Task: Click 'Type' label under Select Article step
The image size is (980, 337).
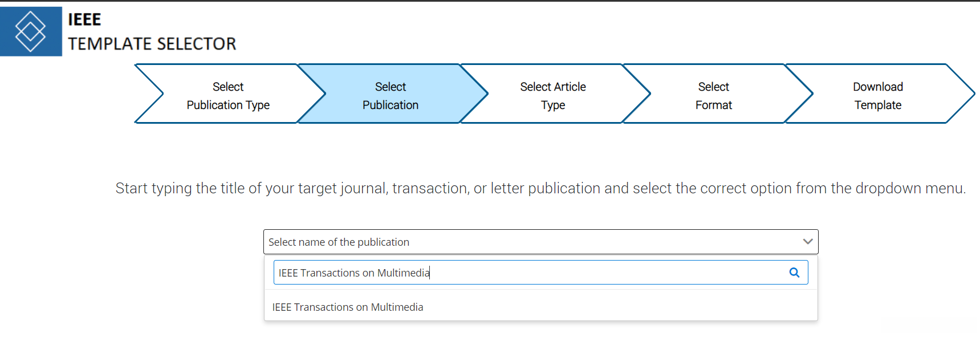Action: [552, 105]
